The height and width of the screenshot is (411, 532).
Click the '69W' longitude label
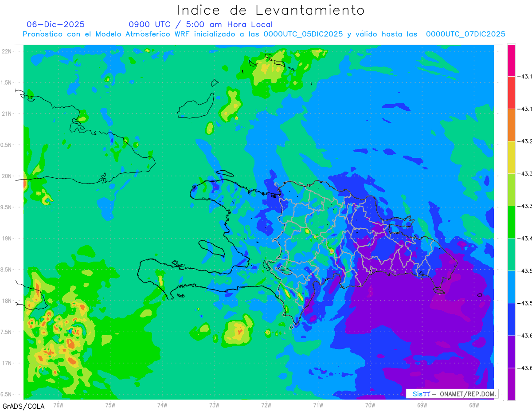point(422,405)
